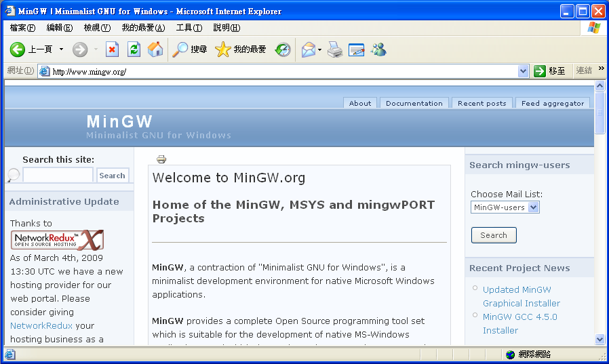This screenshot has height=364, width=609.
Task: Open the NetworkRedux text link
Action: pyautogui.click(x=41, y=325)
